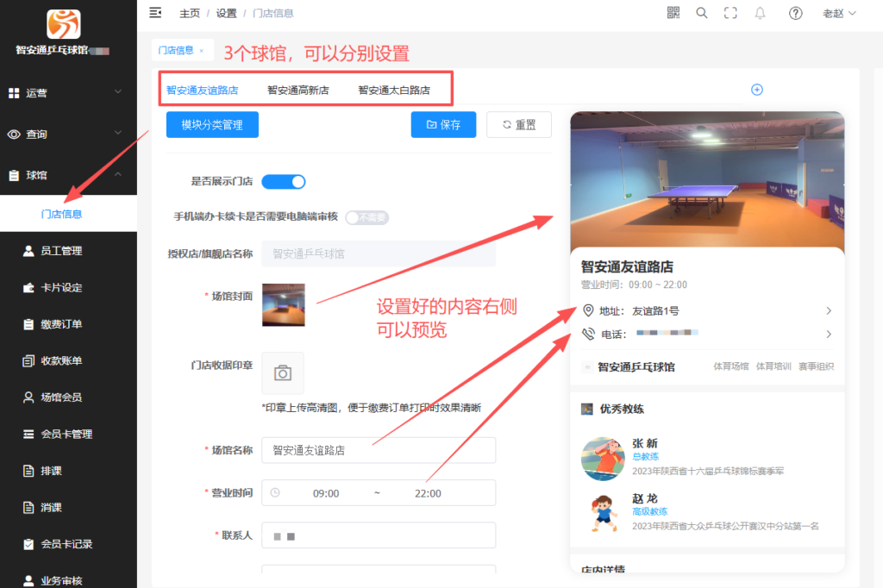Screen dimensions: 883x588
Task: Click the 模块分类管理 button
Action: [x=212, y=125]
